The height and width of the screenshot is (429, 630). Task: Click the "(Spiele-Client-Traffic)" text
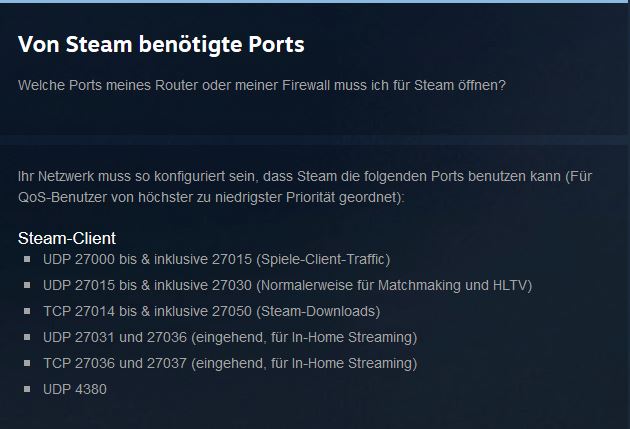tap(323, 259)
